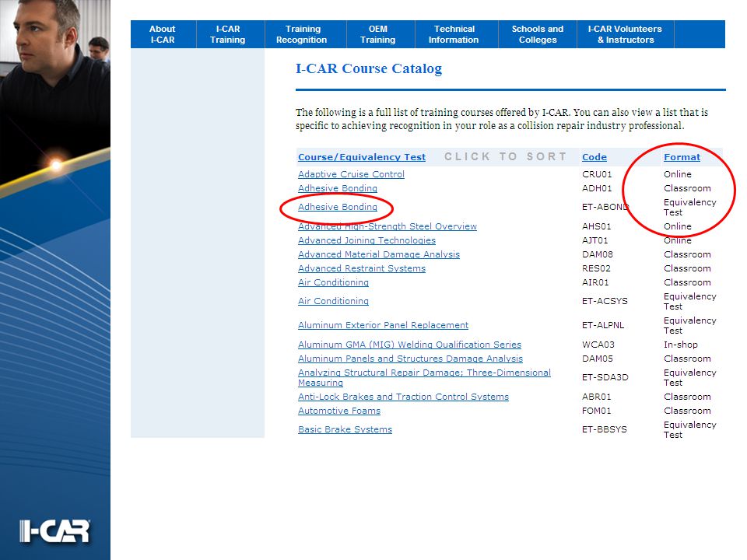Click Classroom format in the Automotive Foams row
The image size is (747, 560).
pyautogui.click(x=687, y=411)
